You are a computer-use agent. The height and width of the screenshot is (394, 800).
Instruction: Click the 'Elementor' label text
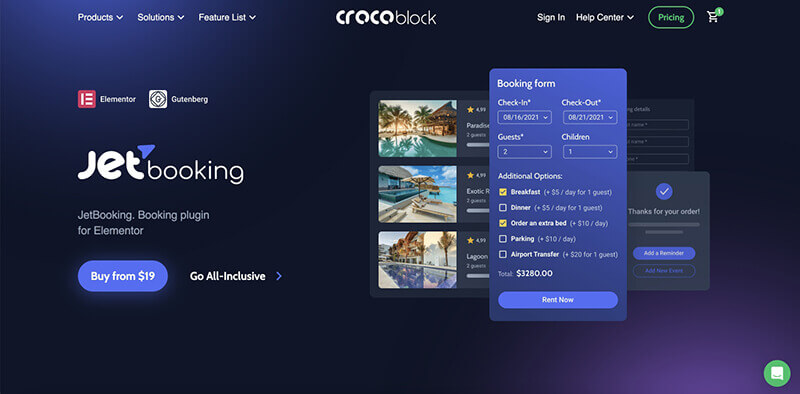[118, 100]
